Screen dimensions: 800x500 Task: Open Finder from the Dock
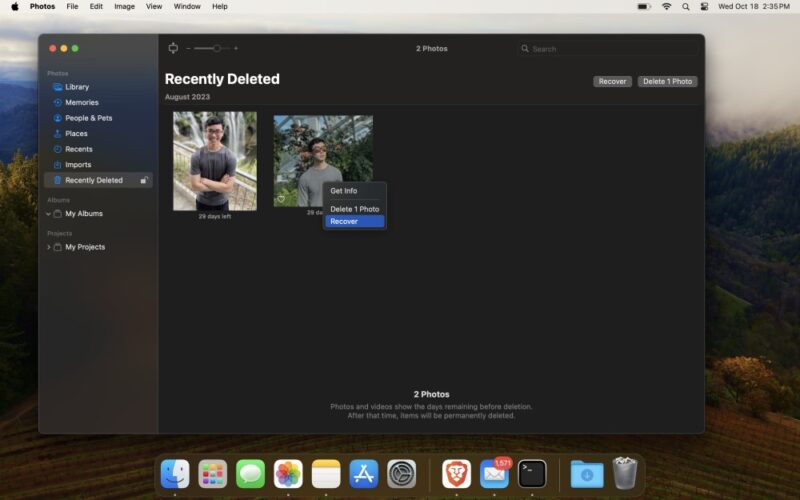click(175, 473)
